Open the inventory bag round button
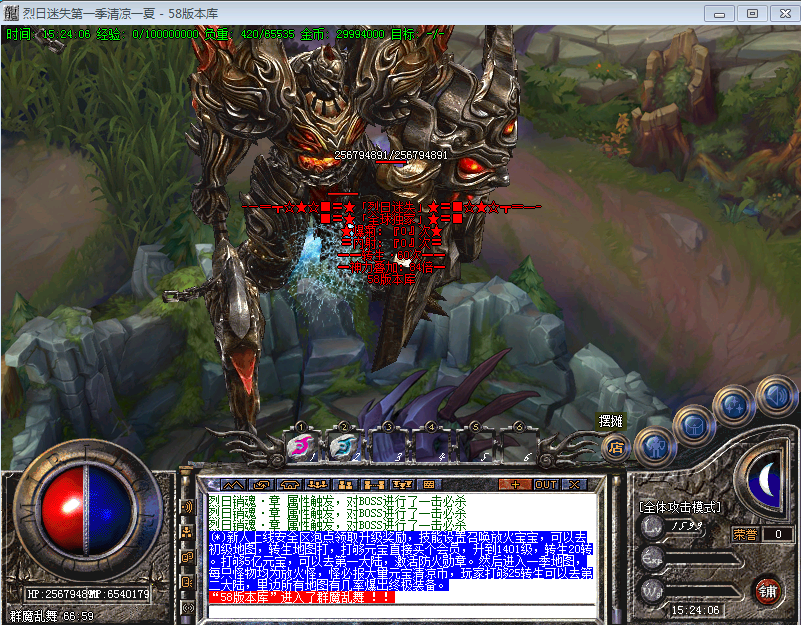The image size is (801, 625). [692, 424]
